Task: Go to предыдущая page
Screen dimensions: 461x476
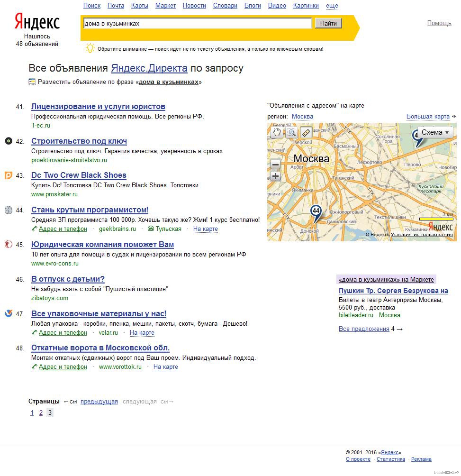Action: pos(99,401)
